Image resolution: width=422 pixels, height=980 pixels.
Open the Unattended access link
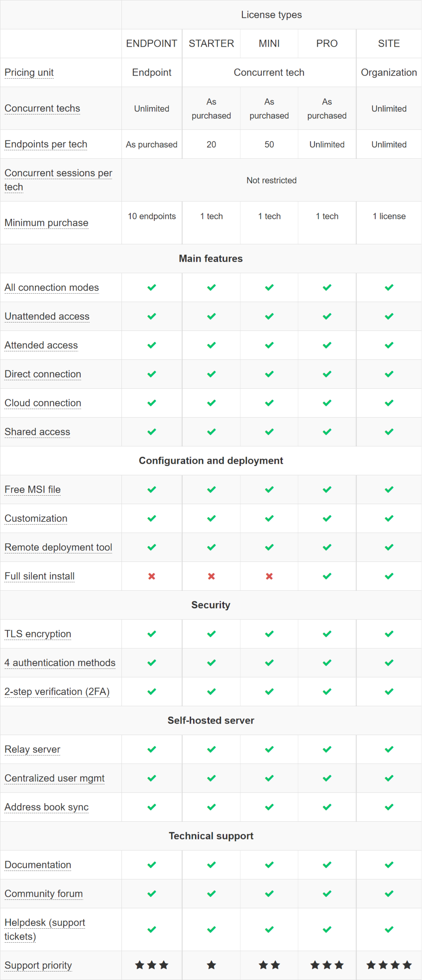point(47,317)
